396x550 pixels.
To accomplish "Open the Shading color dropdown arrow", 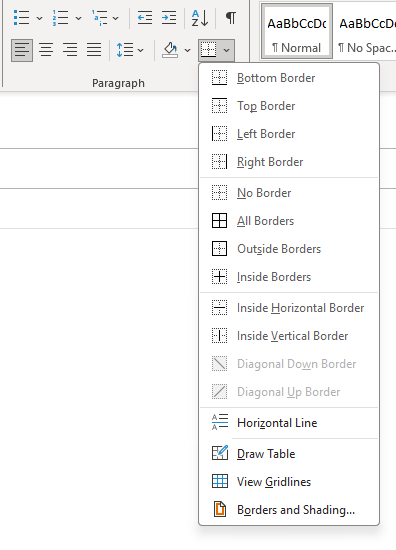I will tap(188, 51).
